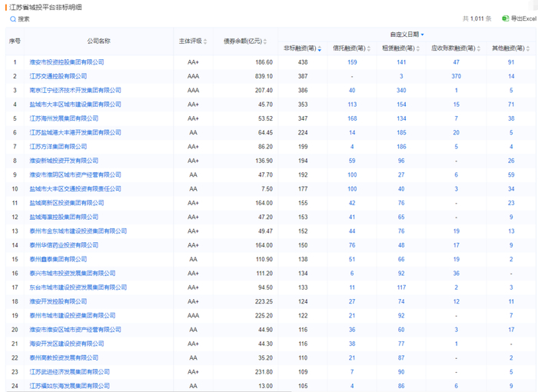Click the search magnifier icon

pos(13,19)
